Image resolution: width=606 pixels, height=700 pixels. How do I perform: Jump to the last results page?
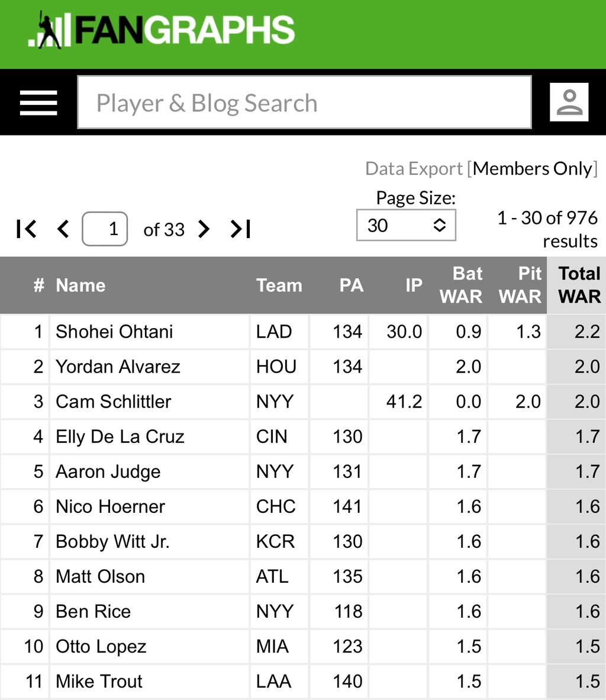click(x=240, y=229)
